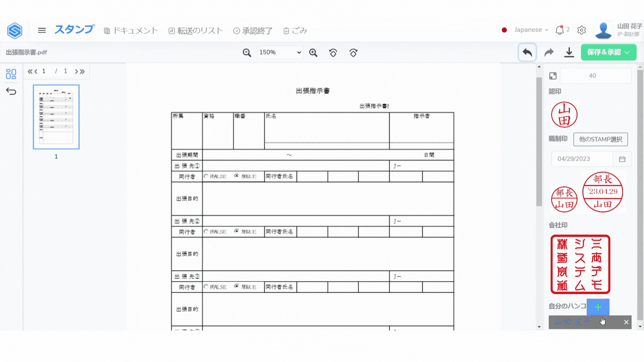The image size is (644, 362).
Task: Go to the 転送のリスト menu
Action: pyautogui.click(x=196, y=31)
